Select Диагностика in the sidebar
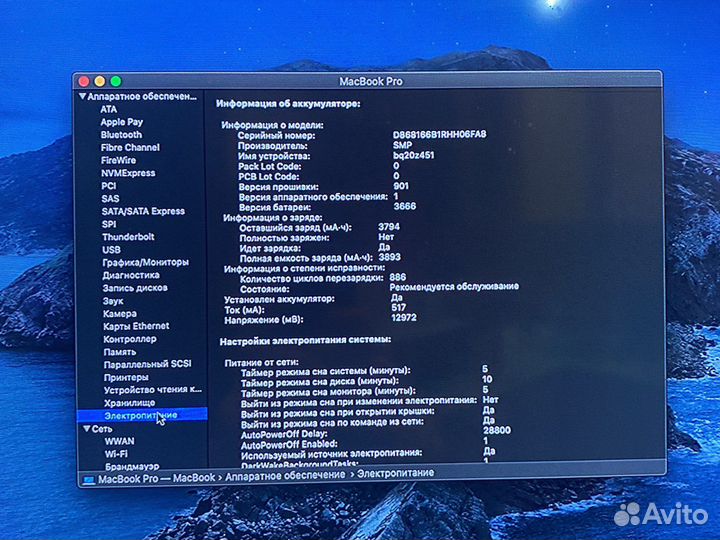Screen dimensions: 720x540 [x=131, y=275]
